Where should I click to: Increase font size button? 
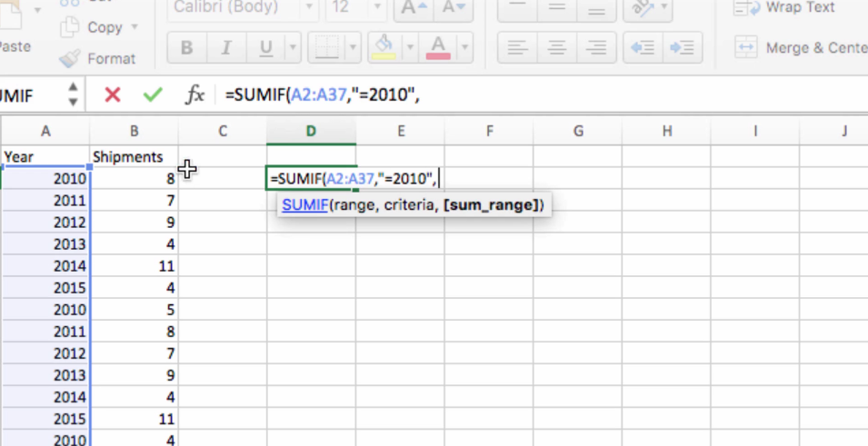click(x=412, y=8)
